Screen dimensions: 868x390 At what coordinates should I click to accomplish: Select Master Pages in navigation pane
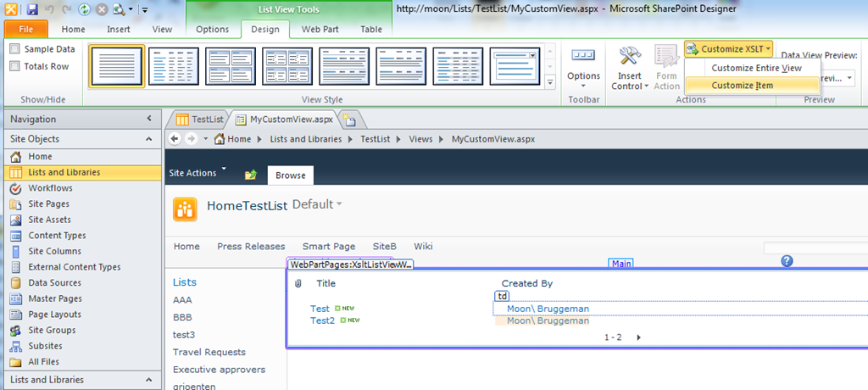tap(55, 298)
